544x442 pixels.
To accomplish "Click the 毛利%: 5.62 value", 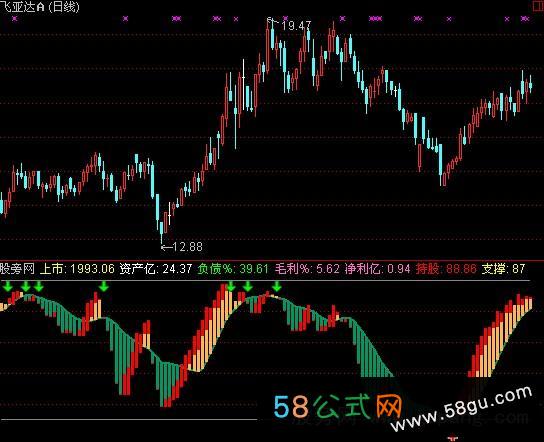I will pos(307,269).
